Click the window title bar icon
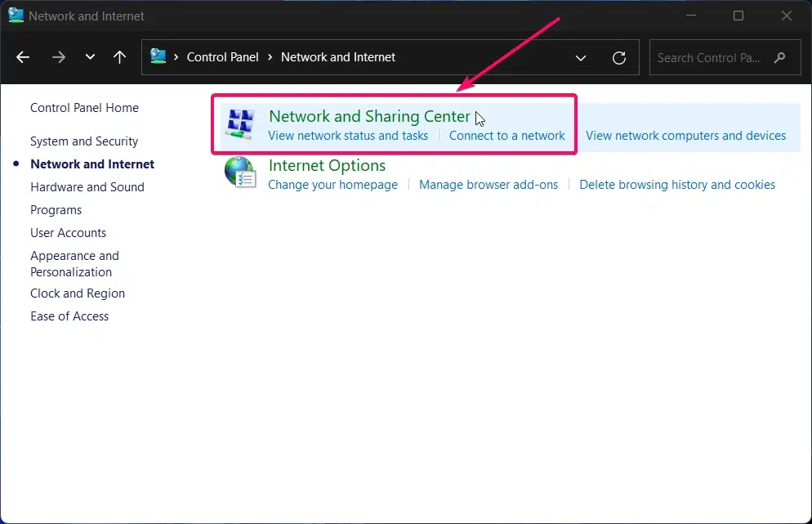This screenshot has height=524, width=812. click(x=16, y=16)
